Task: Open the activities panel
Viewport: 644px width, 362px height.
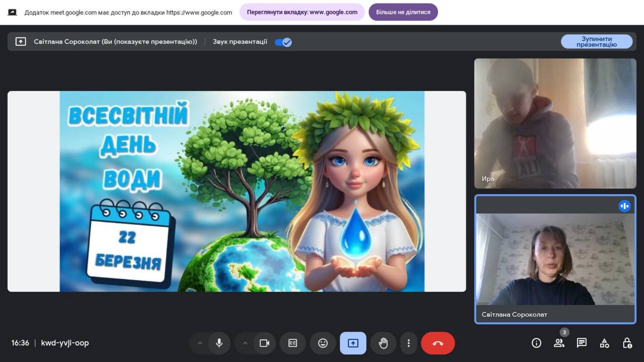Action: (x=604, y=343)
